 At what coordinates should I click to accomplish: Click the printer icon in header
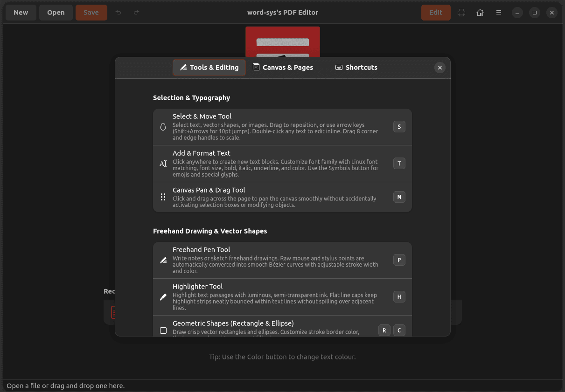(x=461, y=13)
